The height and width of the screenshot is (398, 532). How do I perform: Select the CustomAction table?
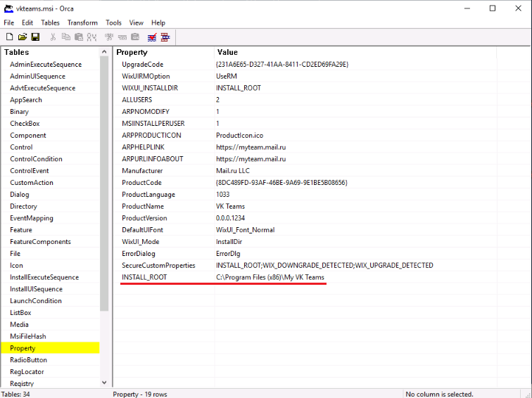pyautogui.click(x=32, y=183)
